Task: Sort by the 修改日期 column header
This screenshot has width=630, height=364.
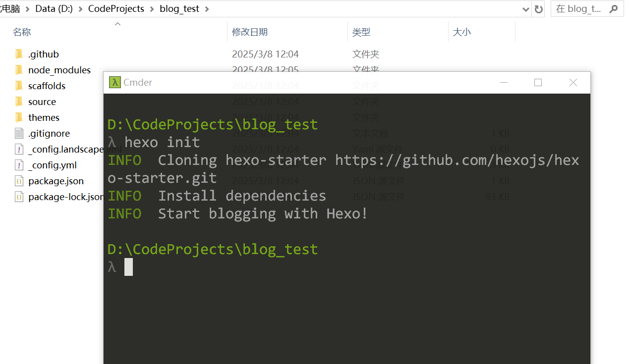Action: click(250, 32)
